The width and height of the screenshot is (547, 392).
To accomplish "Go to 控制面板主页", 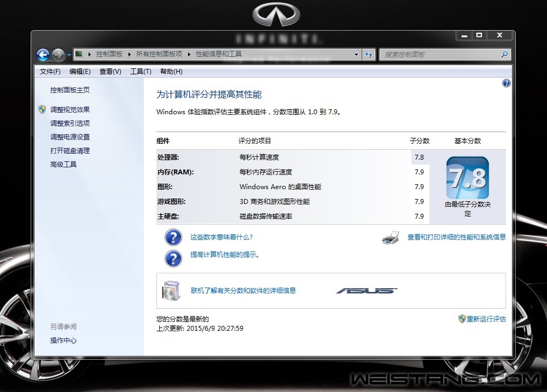I will tap(70, 90).
